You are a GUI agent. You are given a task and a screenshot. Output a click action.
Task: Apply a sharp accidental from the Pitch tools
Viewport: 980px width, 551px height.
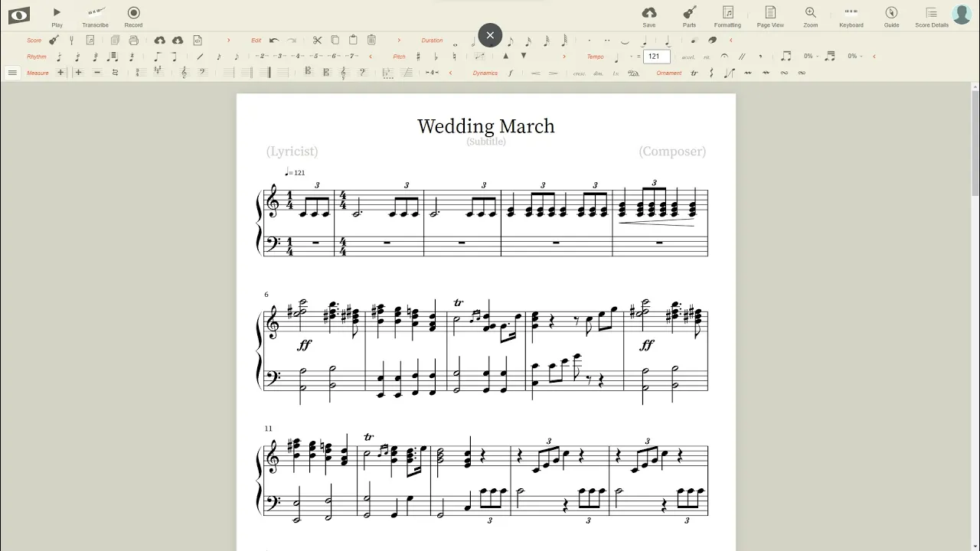(418, 57)
